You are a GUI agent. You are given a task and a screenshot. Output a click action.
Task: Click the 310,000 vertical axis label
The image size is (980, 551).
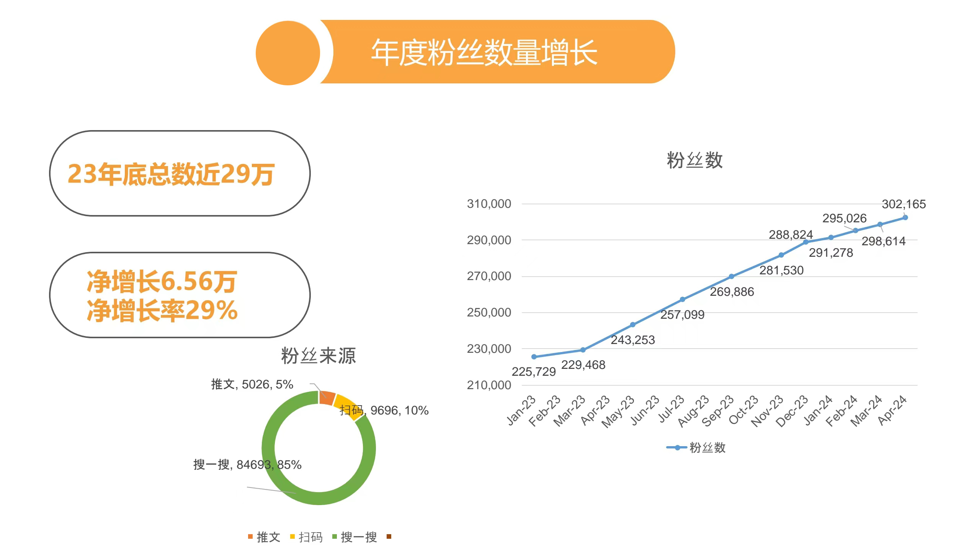click(x=489, y=204)
